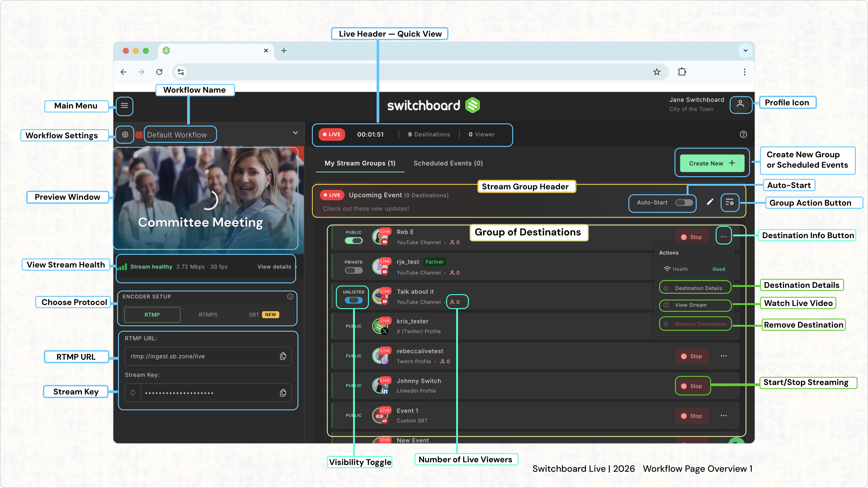This screenshot has height=488, width=868.
Task: Open the browser tab search dropdown
Action: [745, 51]
